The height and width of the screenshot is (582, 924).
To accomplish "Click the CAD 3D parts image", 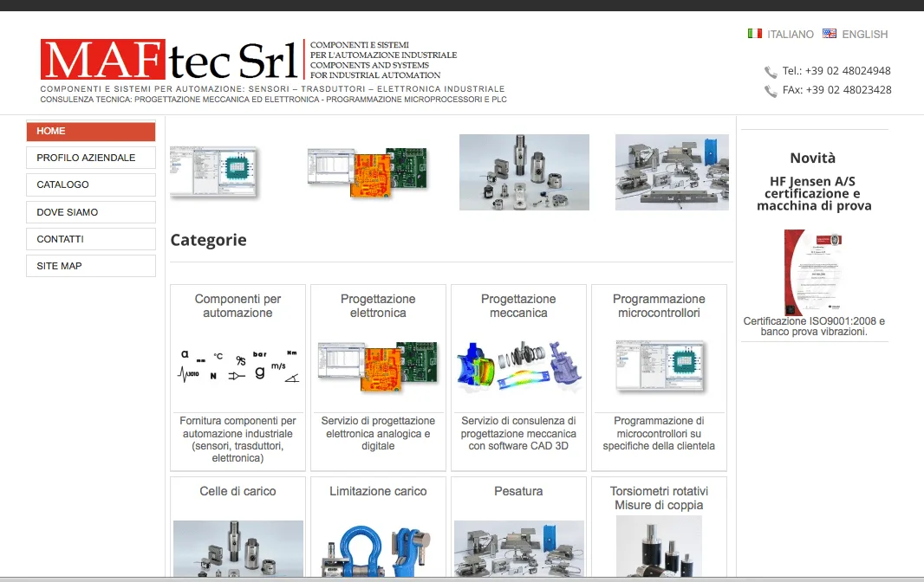I will point(518,365).
